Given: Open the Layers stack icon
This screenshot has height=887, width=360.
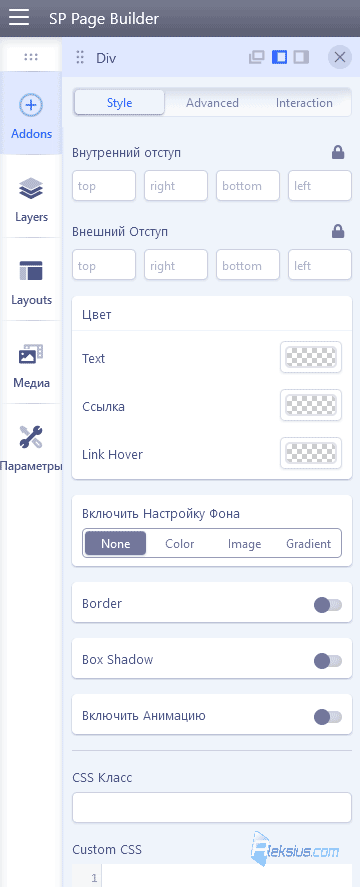Looking at the screenshot, I should coord(31,188).
